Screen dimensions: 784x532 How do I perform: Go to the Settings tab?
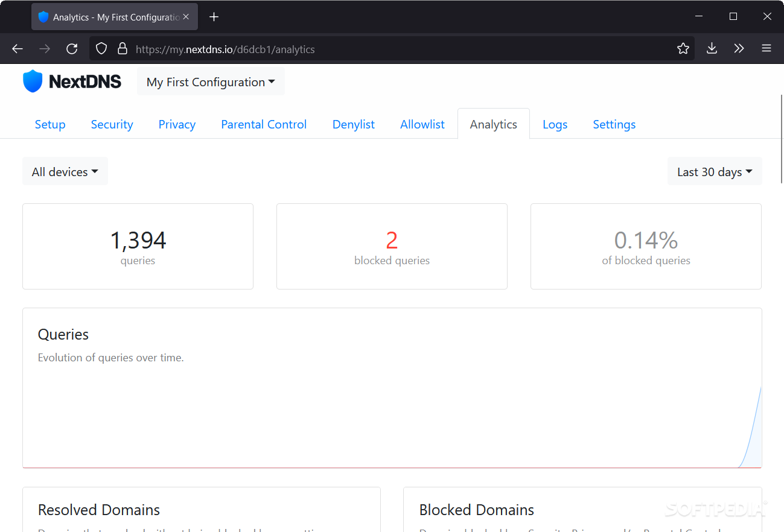[614, 124]
